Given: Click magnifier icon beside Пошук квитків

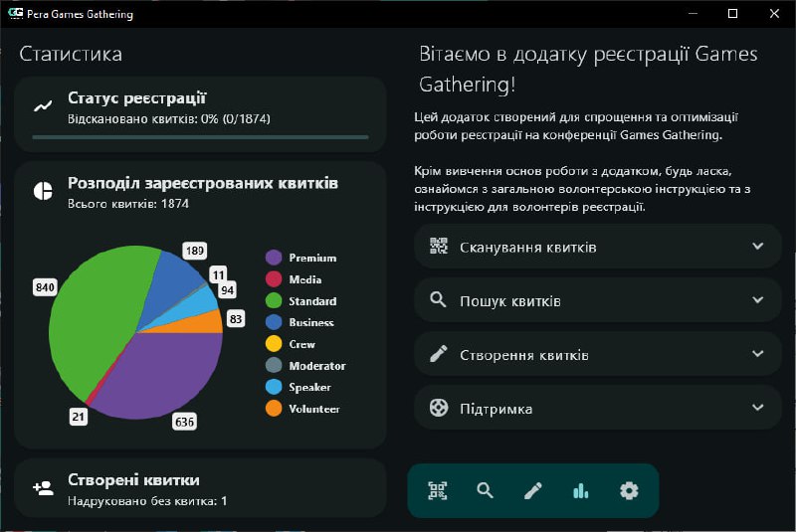Looking at the screenshot, I should 438,299.
